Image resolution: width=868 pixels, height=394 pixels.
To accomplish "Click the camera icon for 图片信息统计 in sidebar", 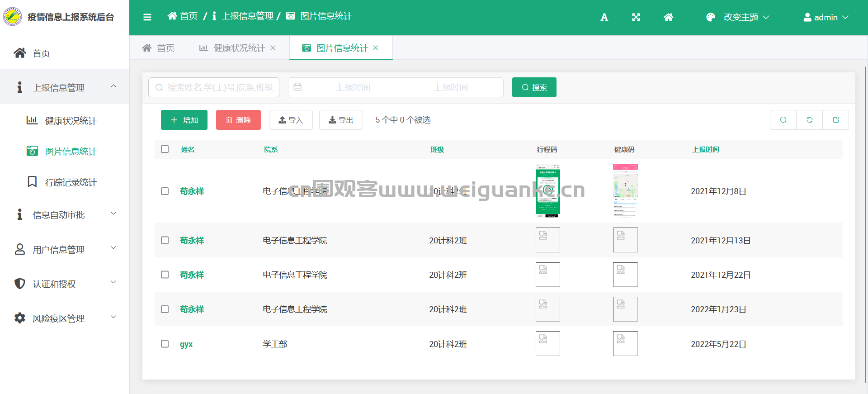I will point(32,151).
